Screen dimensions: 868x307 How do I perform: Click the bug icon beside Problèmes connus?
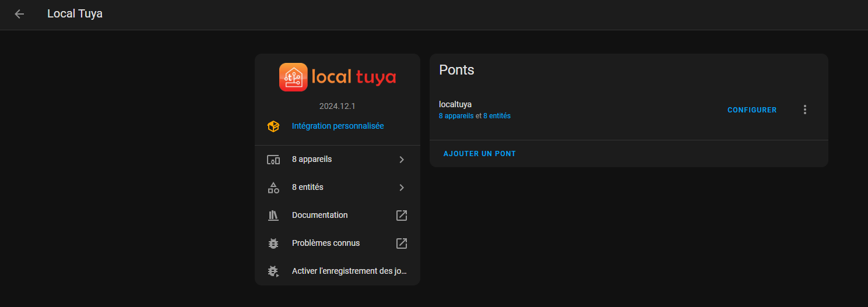(273, 244)
